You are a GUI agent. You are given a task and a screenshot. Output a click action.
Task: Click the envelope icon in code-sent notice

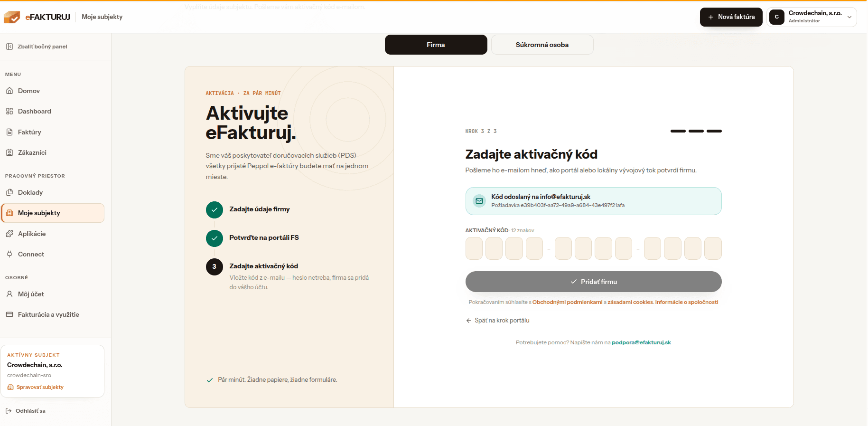[x=479, y=201]
